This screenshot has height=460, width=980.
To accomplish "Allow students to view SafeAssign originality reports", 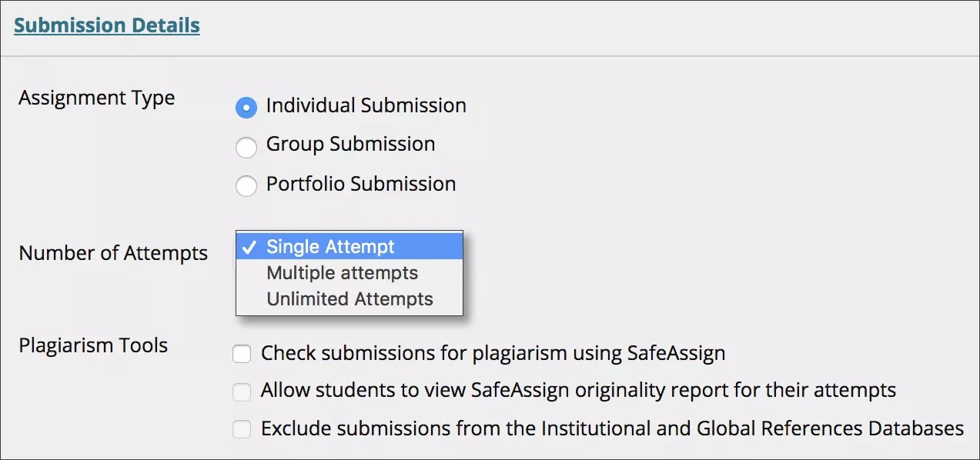I will tap(242, 392).
